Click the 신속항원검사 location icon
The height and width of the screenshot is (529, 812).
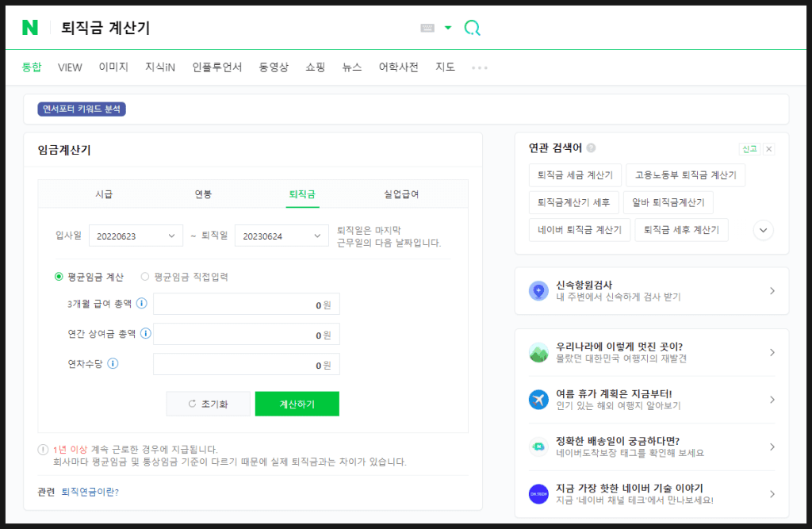point(538,291)
